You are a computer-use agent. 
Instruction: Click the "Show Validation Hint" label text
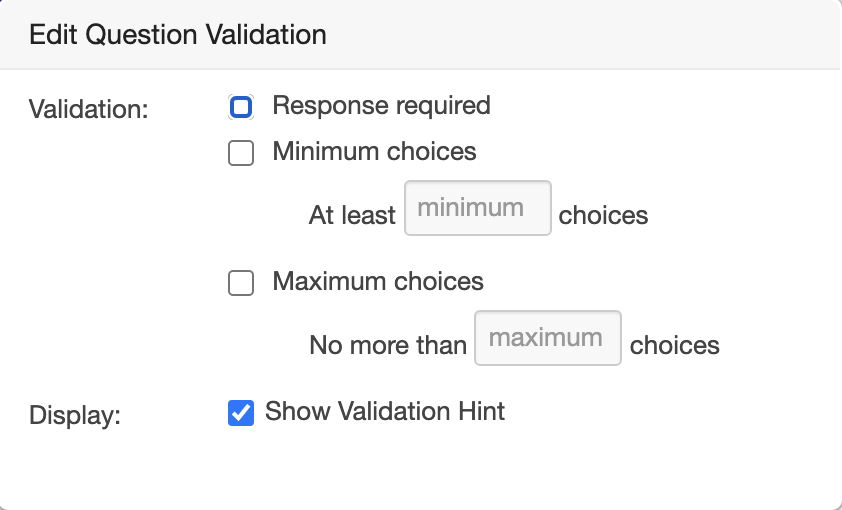click(x=385, y=411)
